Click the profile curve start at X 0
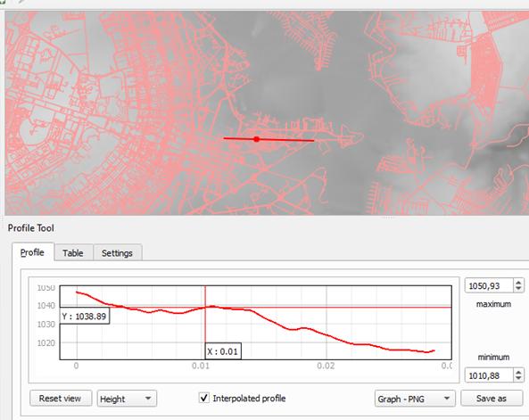This screenshot has width=529, height=420. point(78,292)
